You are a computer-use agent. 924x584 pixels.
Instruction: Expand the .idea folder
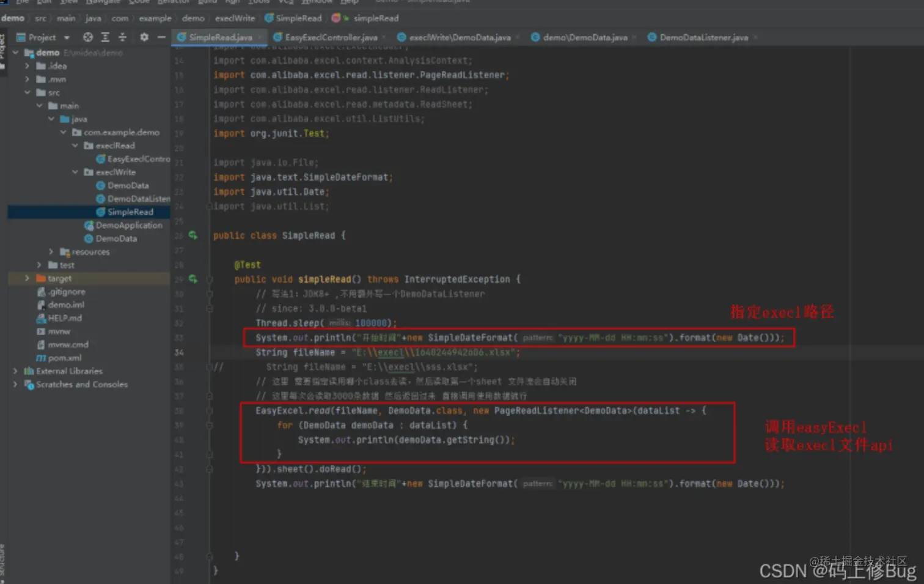tap(28, 66)
